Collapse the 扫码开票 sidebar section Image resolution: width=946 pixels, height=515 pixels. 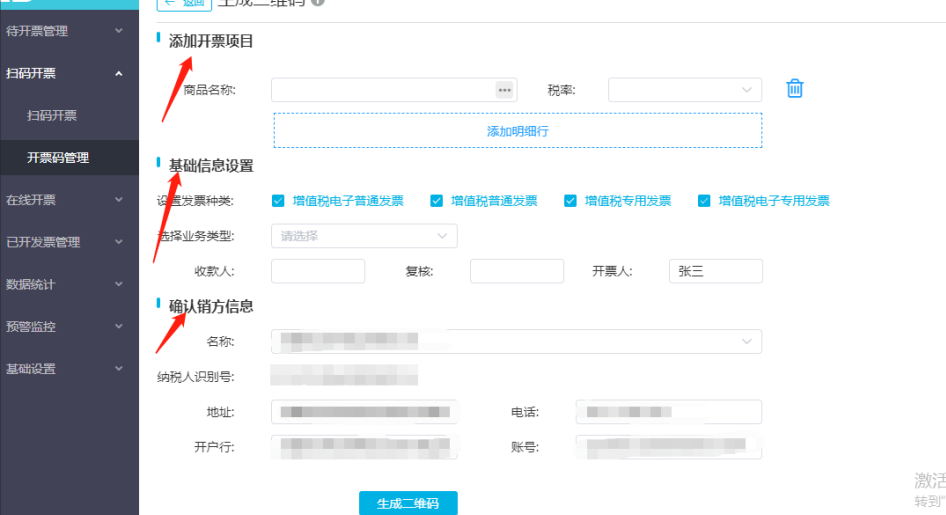click(119, 74)
